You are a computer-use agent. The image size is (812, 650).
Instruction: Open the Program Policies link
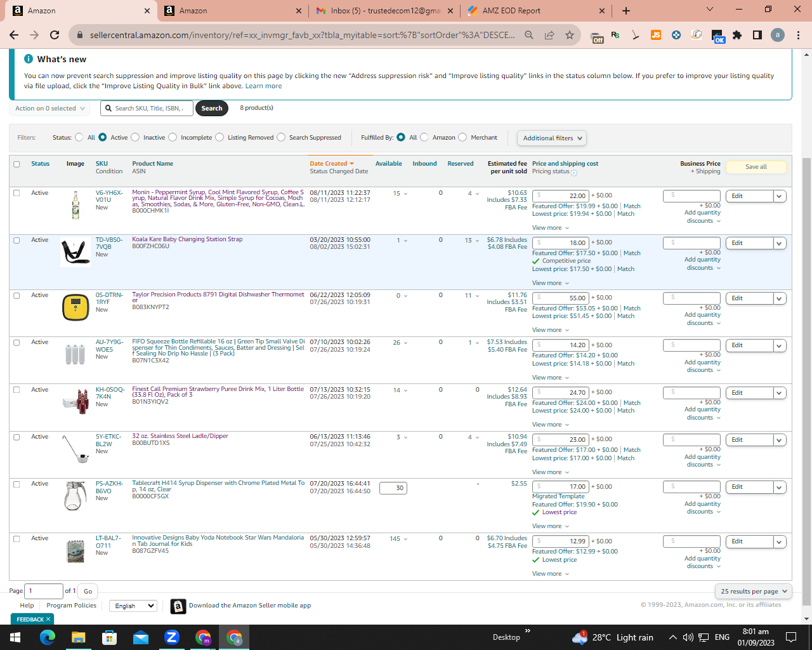pyautogui.click(x=71, y=606)
